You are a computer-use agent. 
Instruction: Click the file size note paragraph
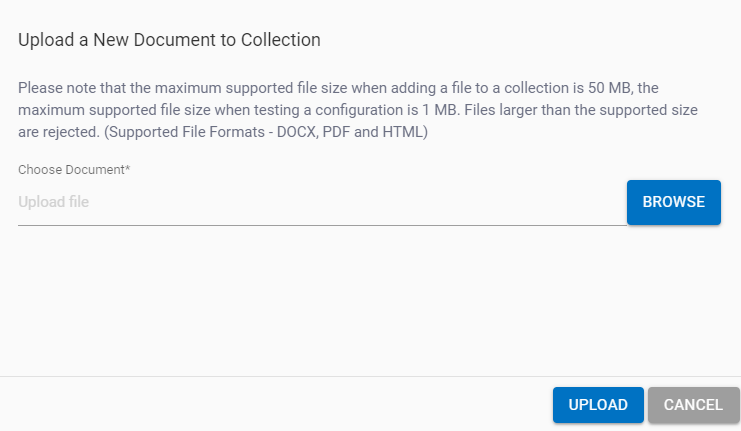[x=358, y=110]
